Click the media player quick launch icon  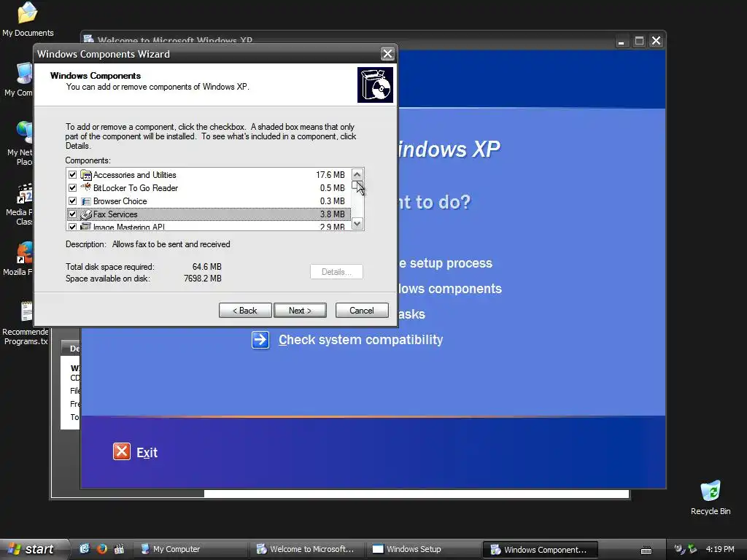119,549
